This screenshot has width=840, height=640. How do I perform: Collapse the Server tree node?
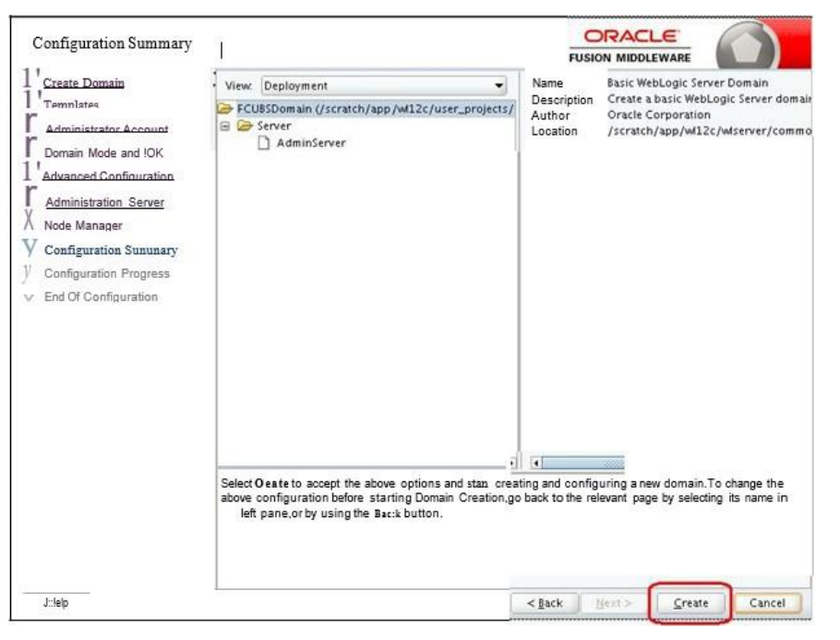point(225,127)
